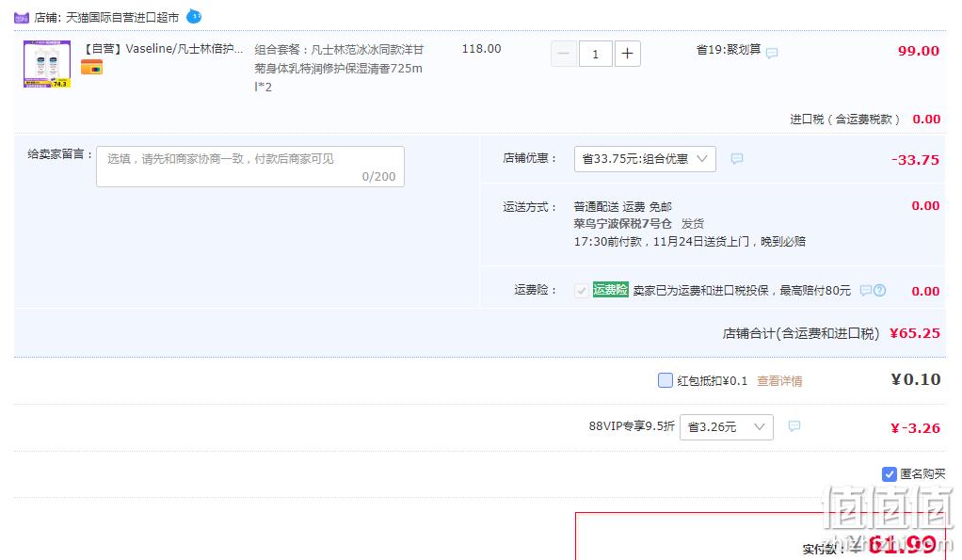Viewport: 962px width, 560px height.
Task: Click the ¥-3.26 VIP discount amount
Action: pyautogui.click(x=915, y=428)
